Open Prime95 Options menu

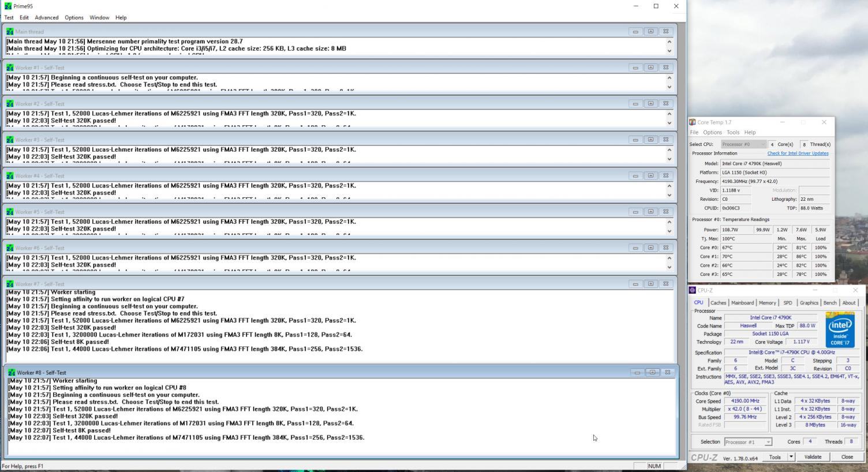[74, 17]
